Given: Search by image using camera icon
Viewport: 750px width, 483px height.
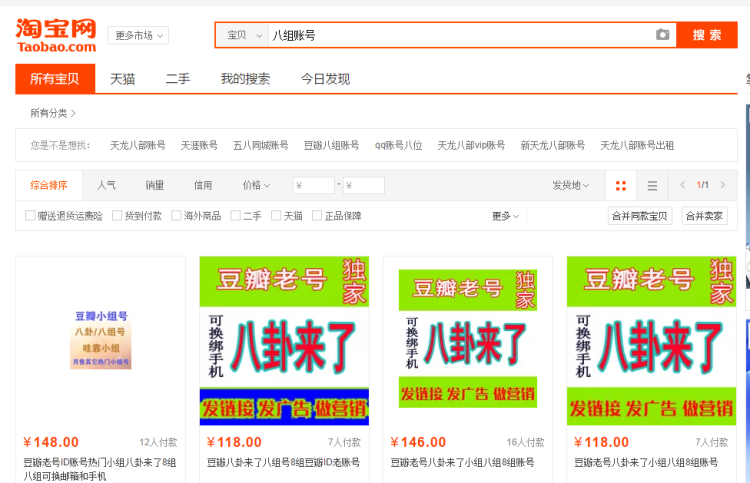Looking at the screenshot, I should (662, 34).
